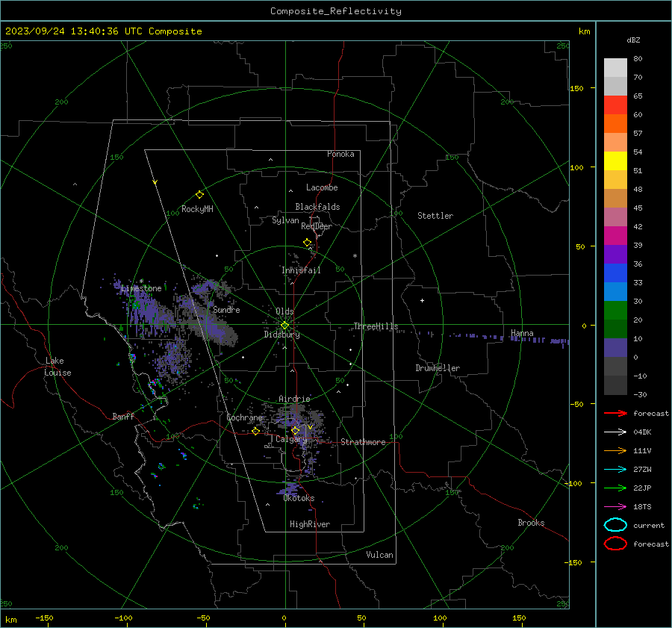Image resolution: width=672 pixels, height=628 pixels.
Task: Click the Strathmore town label
Action: [x=363, y=442]
